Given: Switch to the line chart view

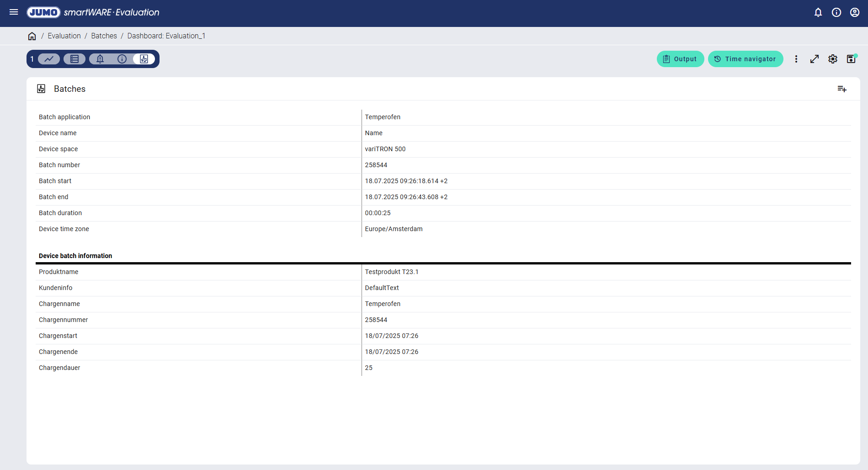Looking at the screenshot, I should click(49, 59).
